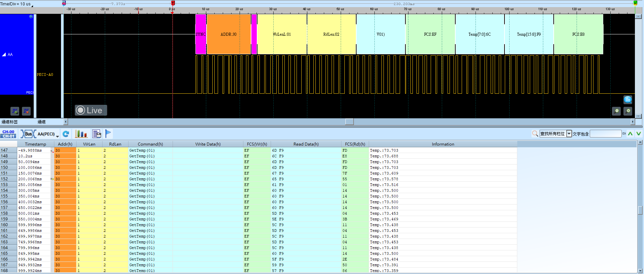This screenshot has height=274, width=644.
Task: Expand the AA channel triangle
Action: pos(4,54)
